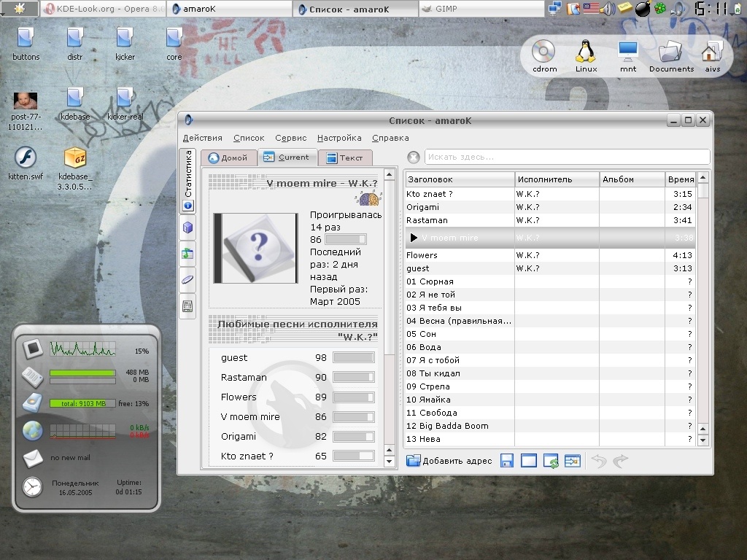747x560 pixels.
Task: Click the Искать здесь search field
Action: [x=567, y=157]
